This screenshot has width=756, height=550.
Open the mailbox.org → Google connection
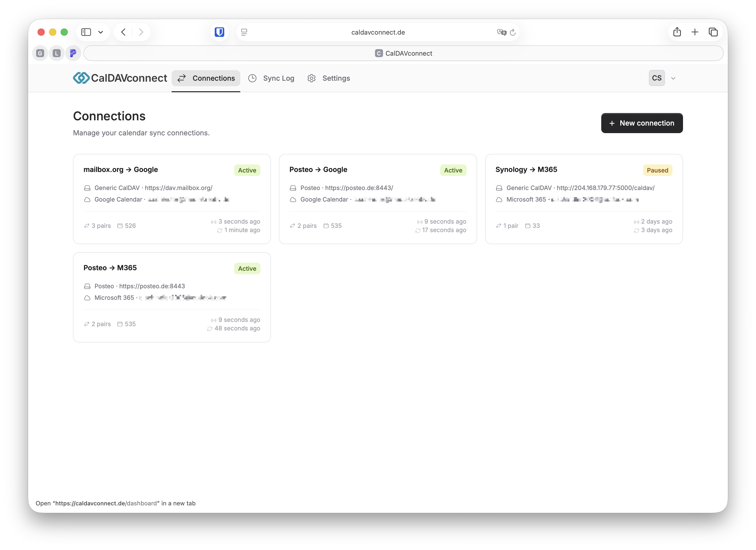point(121,169)
